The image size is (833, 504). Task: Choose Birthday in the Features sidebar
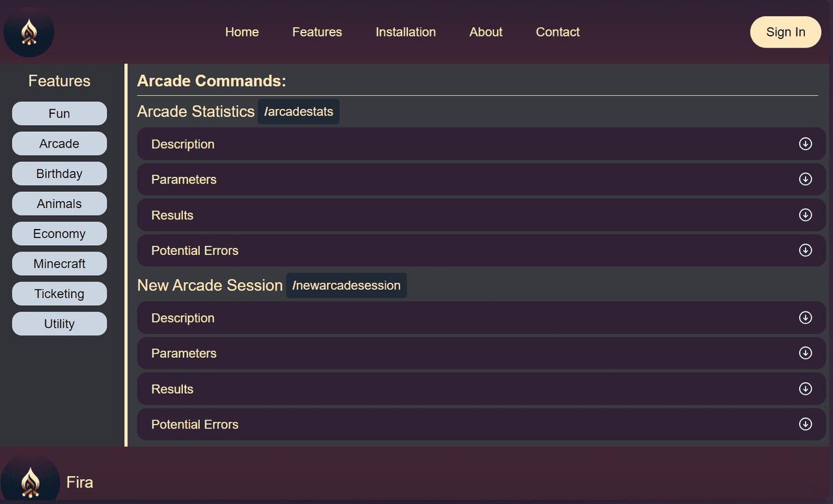click(59, 174)
